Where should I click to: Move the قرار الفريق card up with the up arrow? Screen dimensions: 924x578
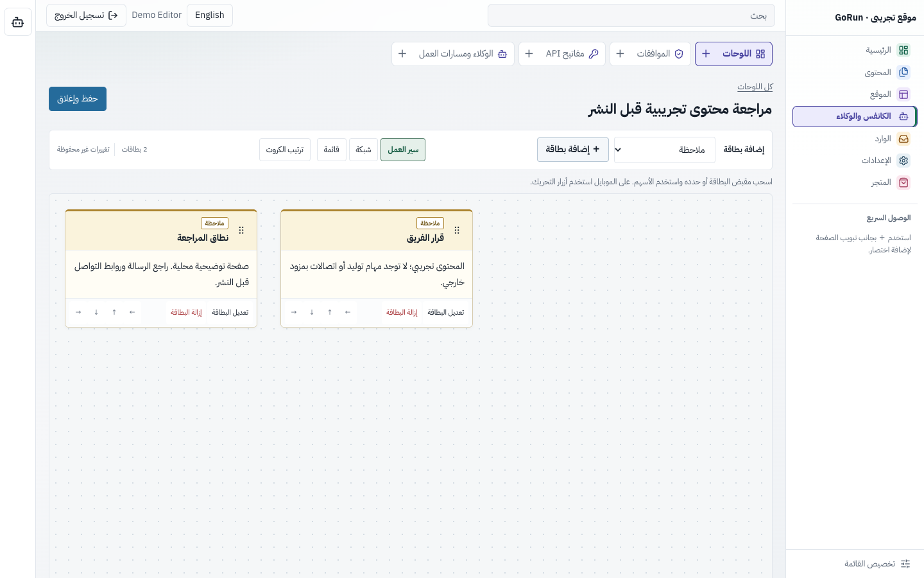pyautogui.click(x=330, y=312)
